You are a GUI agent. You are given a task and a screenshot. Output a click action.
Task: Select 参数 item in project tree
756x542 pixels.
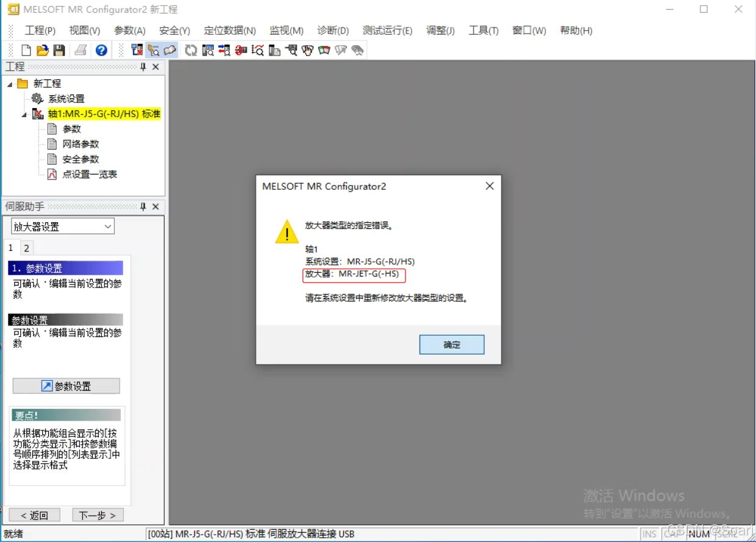coord(71,129)
